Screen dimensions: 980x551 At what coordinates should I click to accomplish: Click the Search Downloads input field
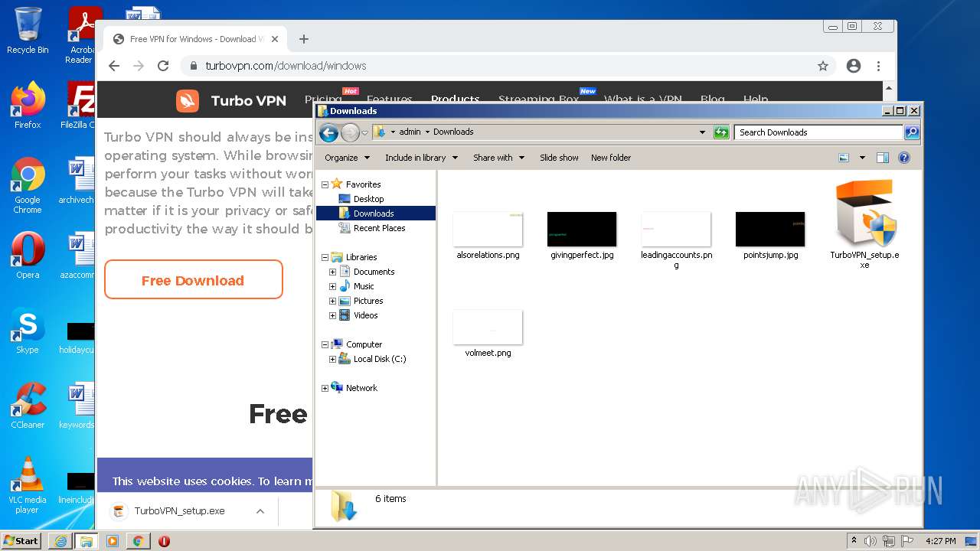coord(818,132)
